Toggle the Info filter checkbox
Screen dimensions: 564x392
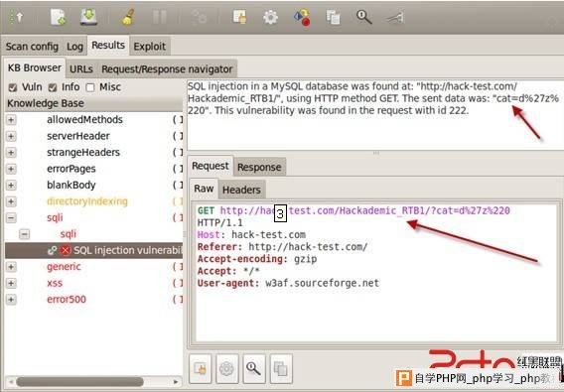coord(53,87)
